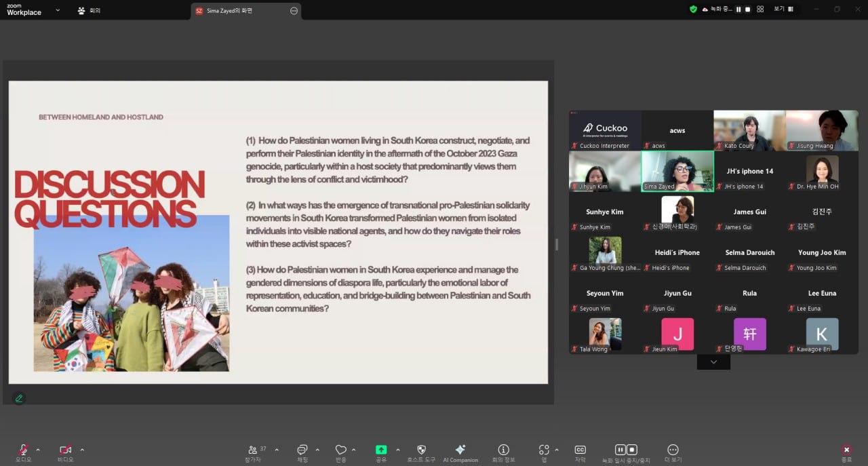Open the more options ellipsis

point(673,452)
